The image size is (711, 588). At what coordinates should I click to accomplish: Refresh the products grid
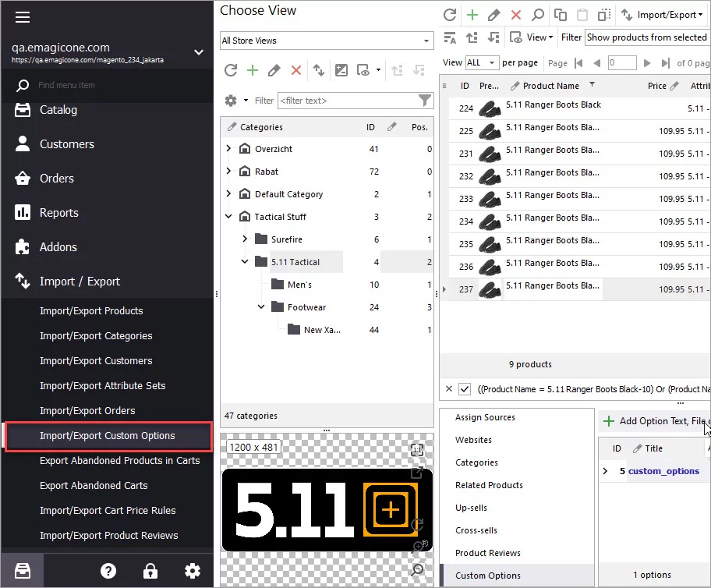point(449,15)
